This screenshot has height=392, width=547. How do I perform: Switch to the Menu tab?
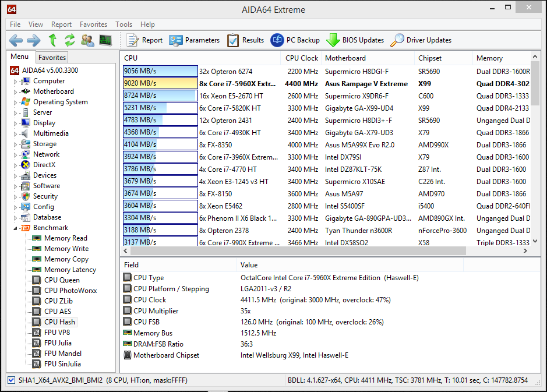coord(20,56)
